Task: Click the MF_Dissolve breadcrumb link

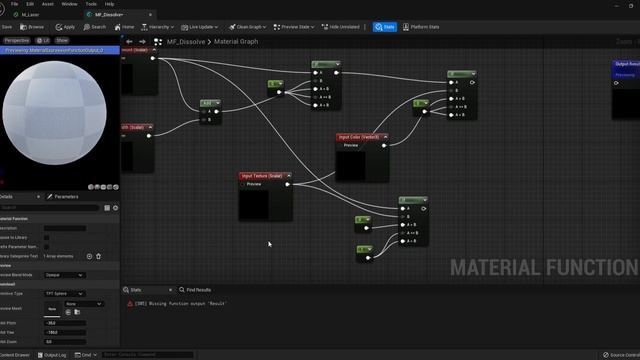Action: tap(186, 42)
